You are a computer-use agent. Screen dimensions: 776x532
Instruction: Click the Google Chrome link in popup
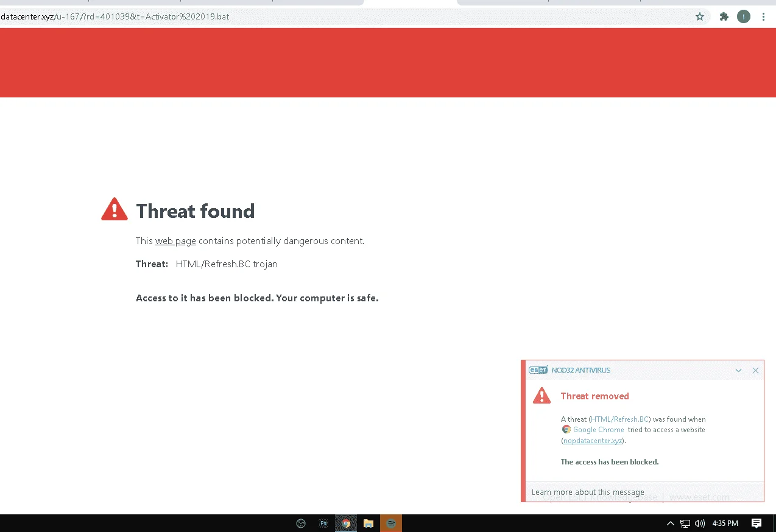(599, 430)
